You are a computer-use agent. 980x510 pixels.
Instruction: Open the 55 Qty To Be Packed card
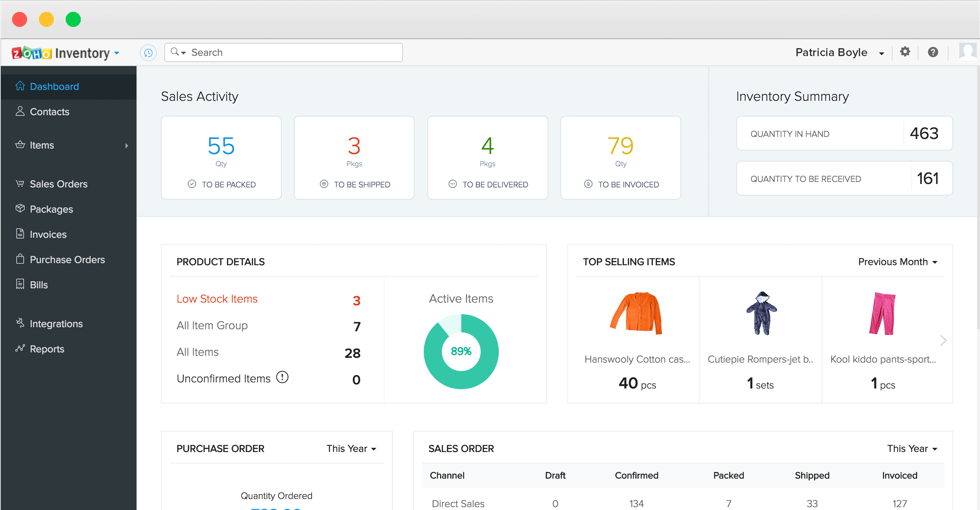point(221,157)
